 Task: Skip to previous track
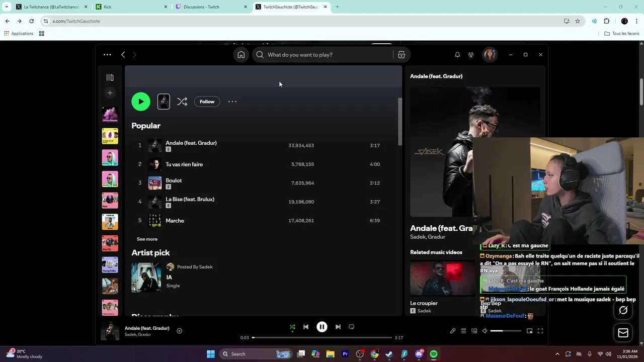click(306, 327)
